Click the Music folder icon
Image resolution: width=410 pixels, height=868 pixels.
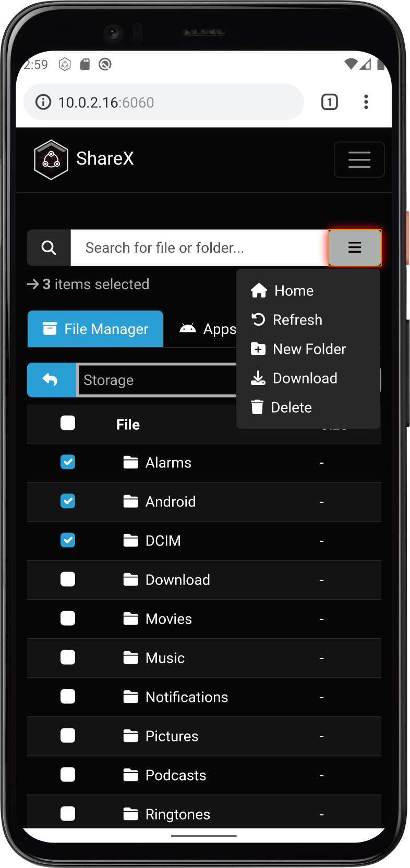click(x=131, y=658)
